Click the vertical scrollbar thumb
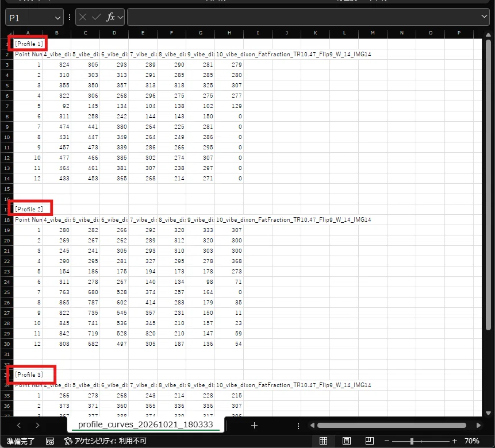 488,185
